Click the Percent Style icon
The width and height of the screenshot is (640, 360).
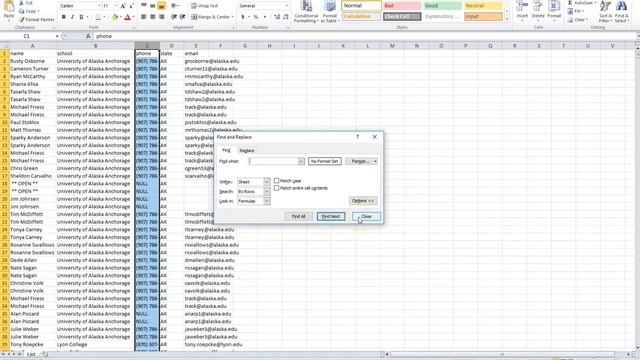pos(256,17)
